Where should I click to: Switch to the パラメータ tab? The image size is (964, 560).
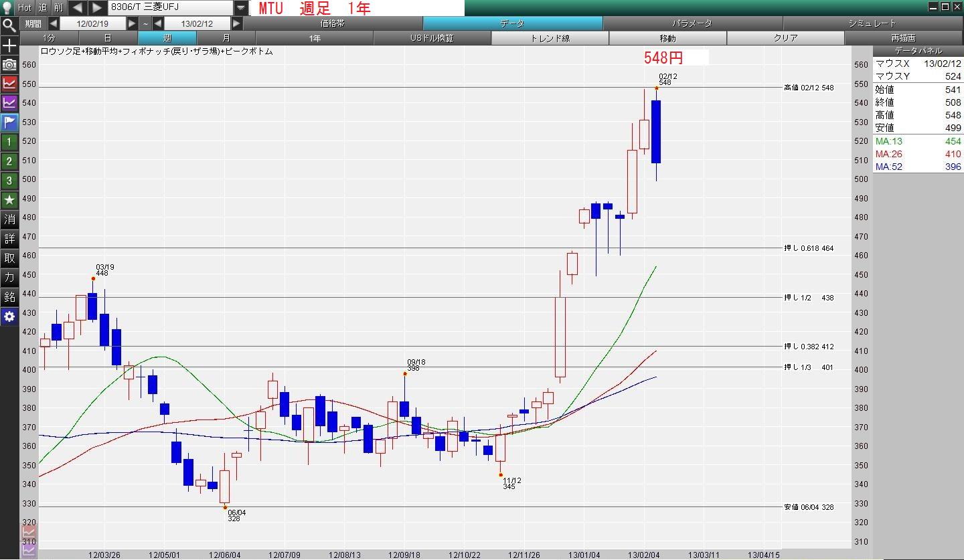[692, 23]
